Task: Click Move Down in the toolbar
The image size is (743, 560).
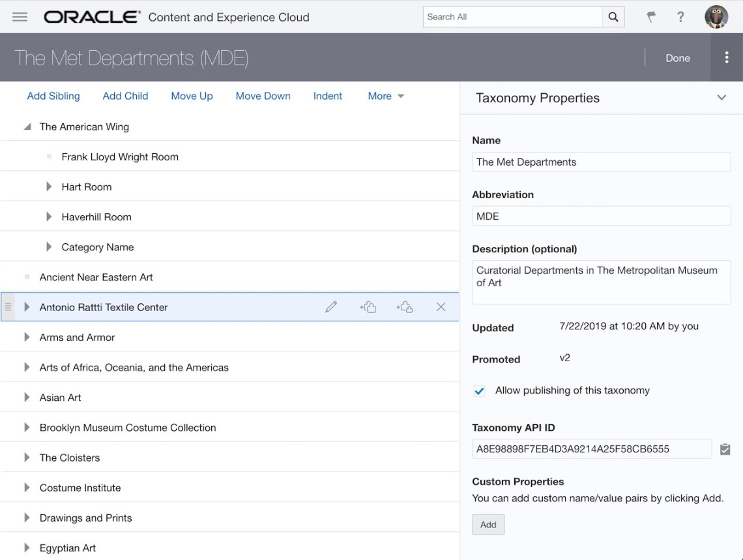Action: [x=263, y=96]
